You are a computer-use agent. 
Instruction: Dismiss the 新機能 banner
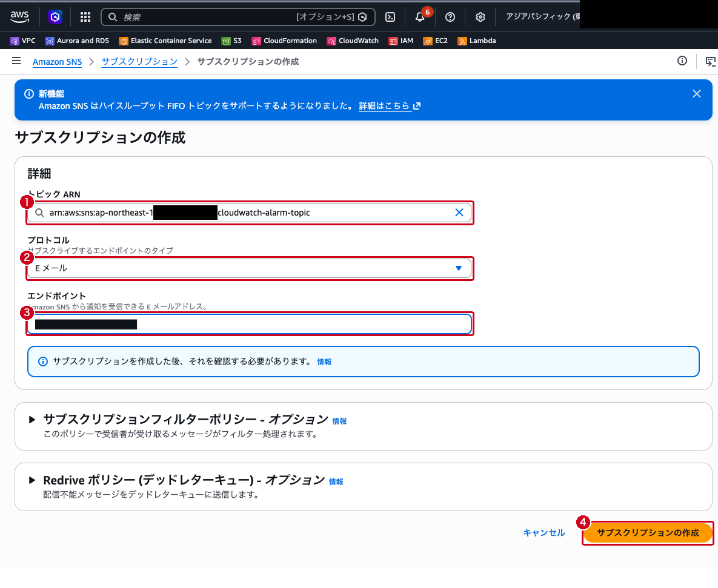click(696, 94)
